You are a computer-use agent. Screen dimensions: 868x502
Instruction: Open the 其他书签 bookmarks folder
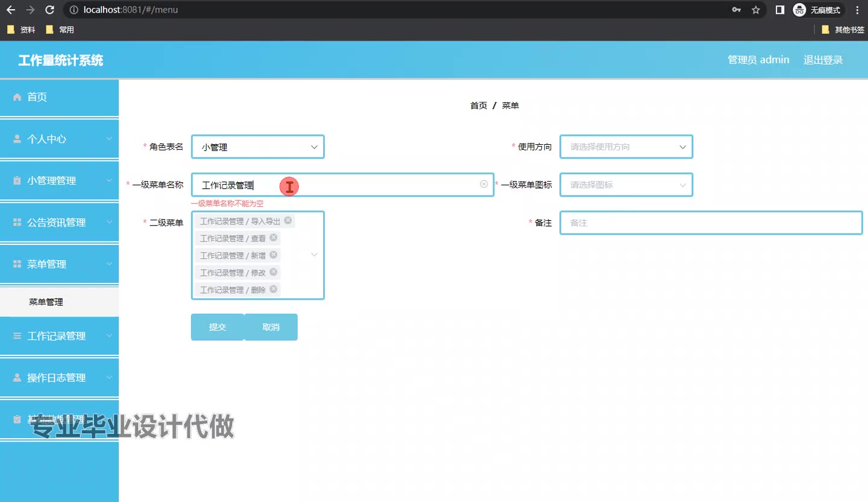tap(843, 30)
